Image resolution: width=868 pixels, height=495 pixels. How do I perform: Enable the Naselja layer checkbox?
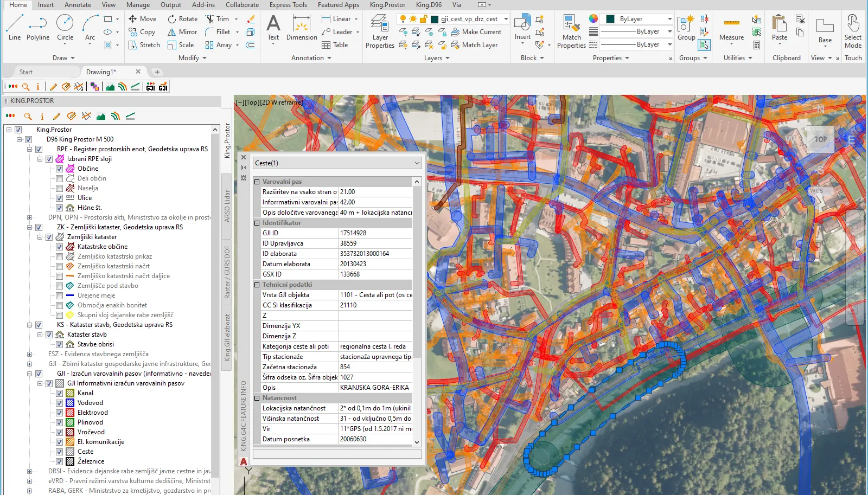click(x=60, y=188)
